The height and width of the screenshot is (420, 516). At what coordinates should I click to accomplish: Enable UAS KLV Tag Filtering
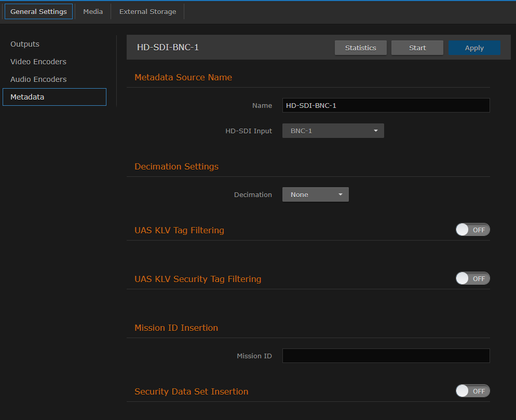472,229
